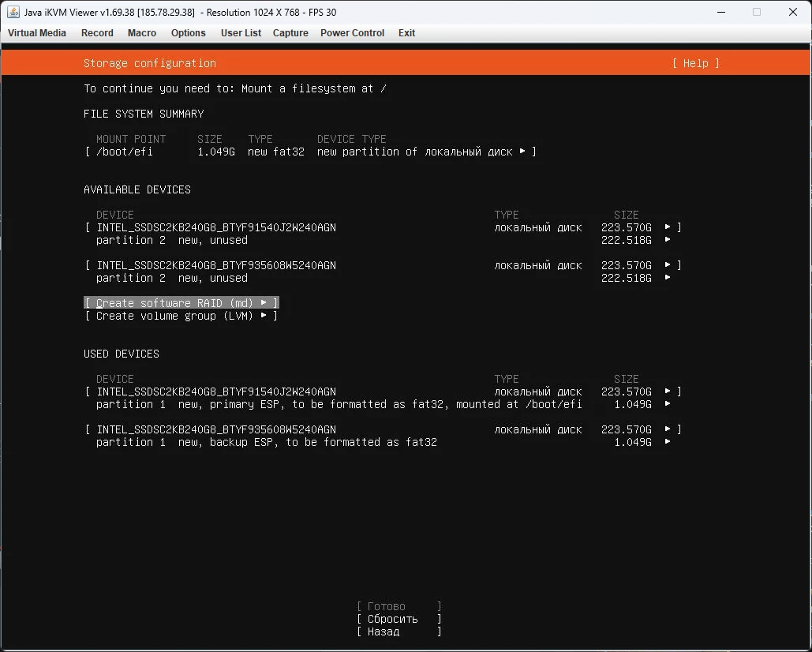The width and height of the screenshot is (812, 652).
Task: Open primary ESP partition 1 under used devices
Action: [383, 404]
